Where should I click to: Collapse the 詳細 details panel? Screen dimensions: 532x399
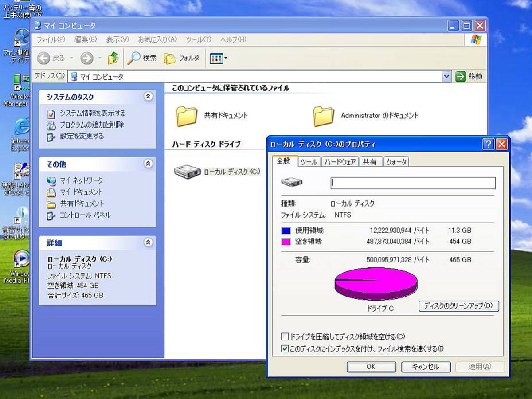(148, 243)
